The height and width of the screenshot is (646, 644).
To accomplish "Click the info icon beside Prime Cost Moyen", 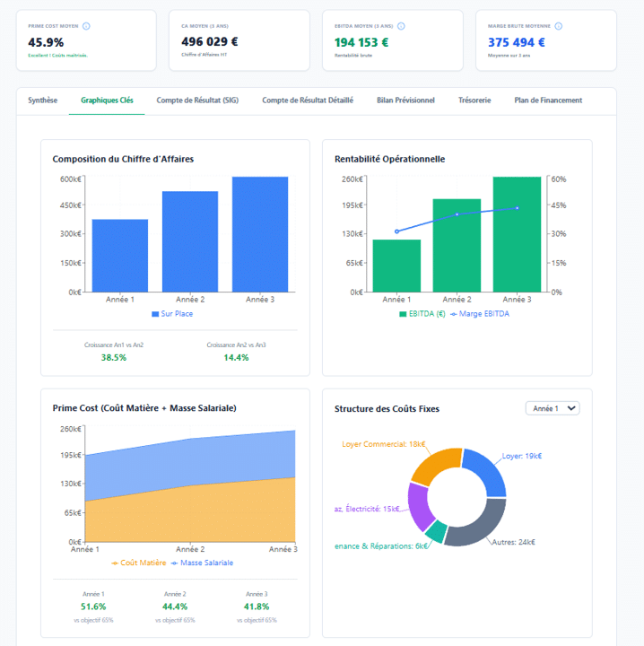I will (86, 26).
